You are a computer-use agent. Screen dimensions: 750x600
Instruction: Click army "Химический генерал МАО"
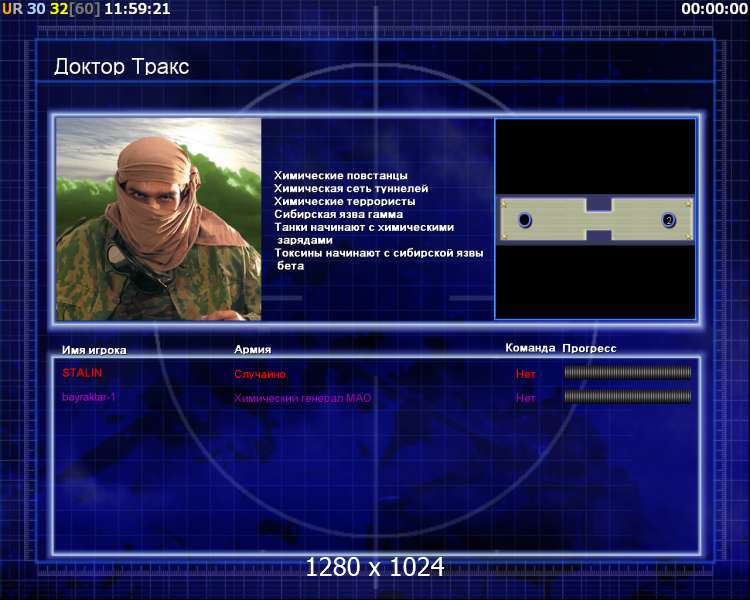(x=303, y=398)
